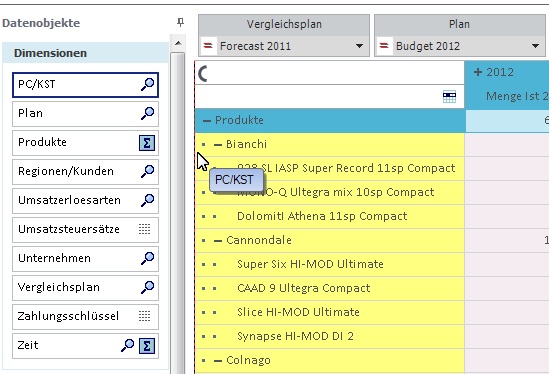Viewport: 549px width, 374px height.
Task: Click the red equals icon beside Forecast 2011
Action: [x=208, y=46]
